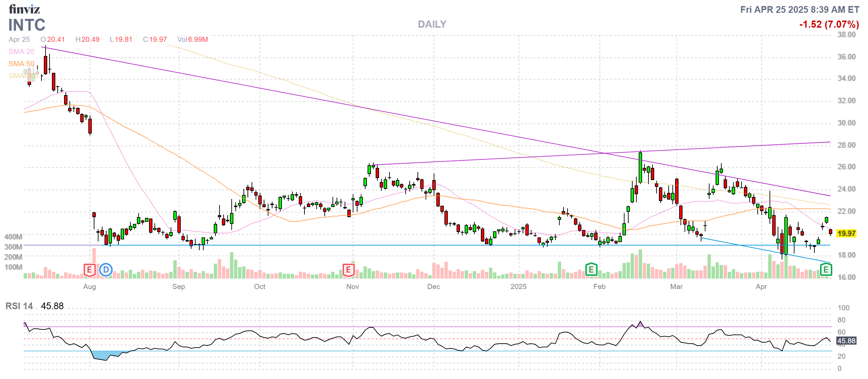Open the DAILY timeframe selector
868x379 pixels.
[432, 24]
